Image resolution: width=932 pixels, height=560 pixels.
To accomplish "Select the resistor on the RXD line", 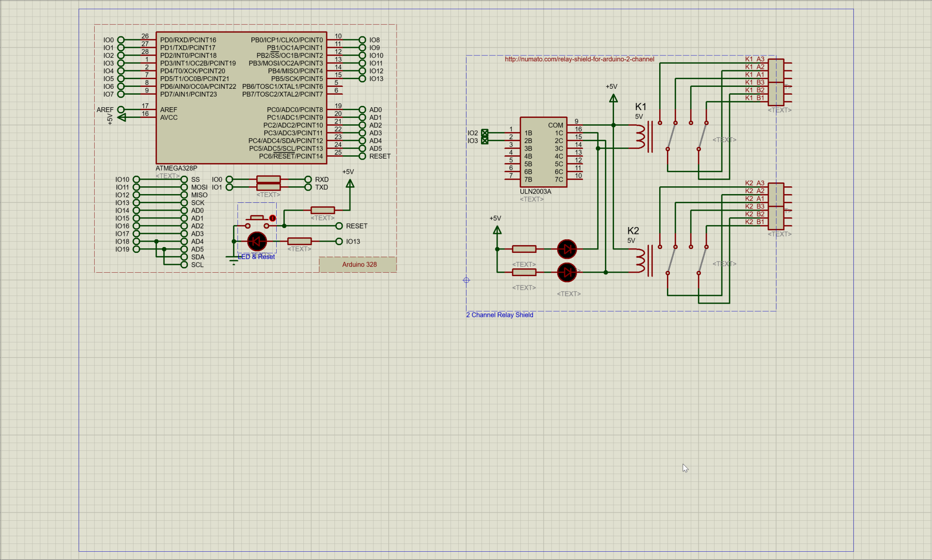I will (x=268, y=180).
